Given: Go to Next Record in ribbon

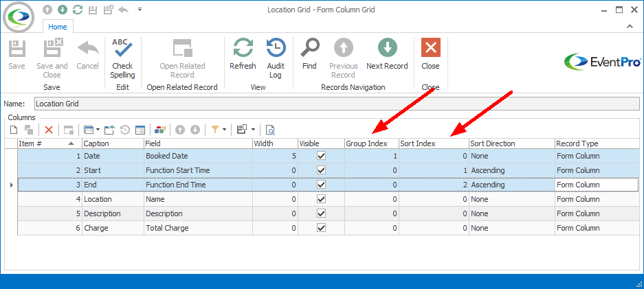Looking at the screenshot, I should point(387,55).
